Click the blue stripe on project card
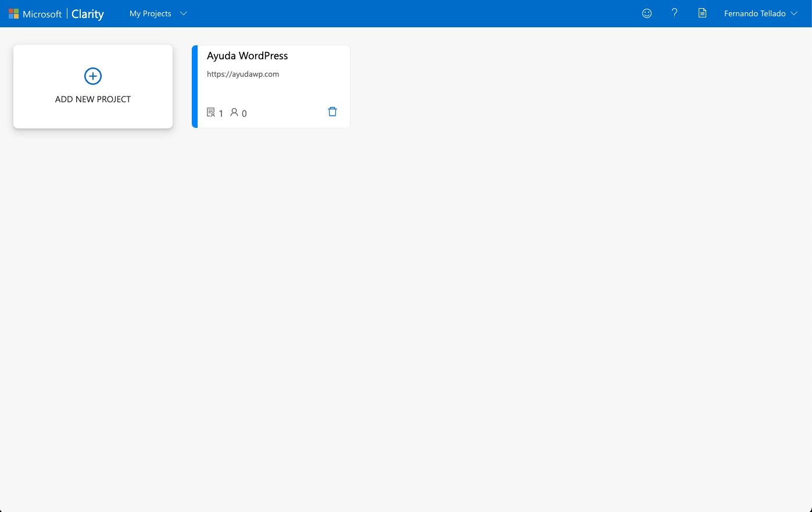This screenshot has width=812, height=512. click(x=195, y=87)
